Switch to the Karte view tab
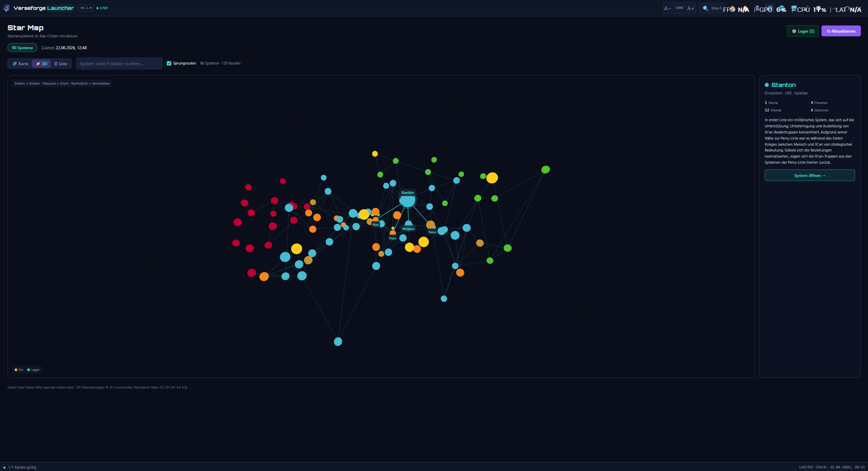Viewport: 868px width, 471px height. (21, 64)
